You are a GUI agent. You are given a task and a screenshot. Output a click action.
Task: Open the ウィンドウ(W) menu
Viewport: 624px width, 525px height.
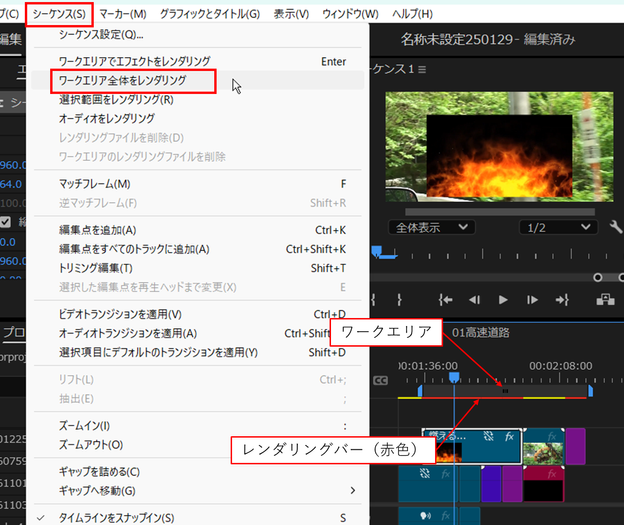point(350,14)
